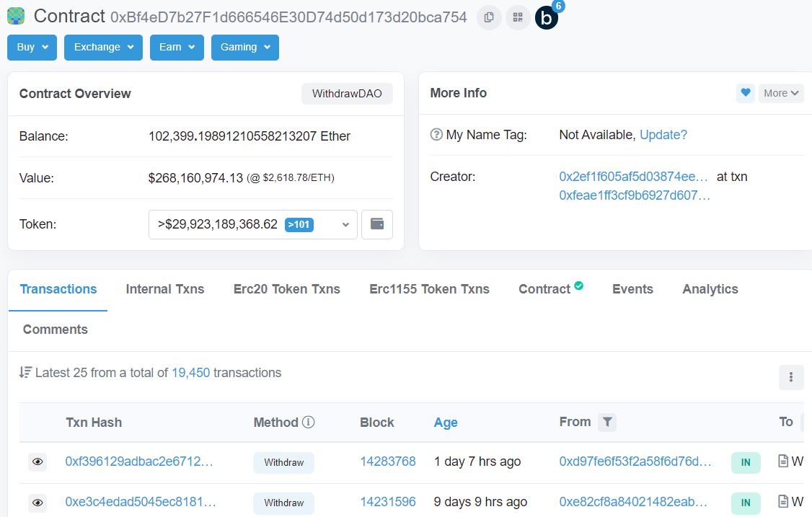Filter transactions by From address
Viewport: 812px width, 517px height.
click(607, 423)
